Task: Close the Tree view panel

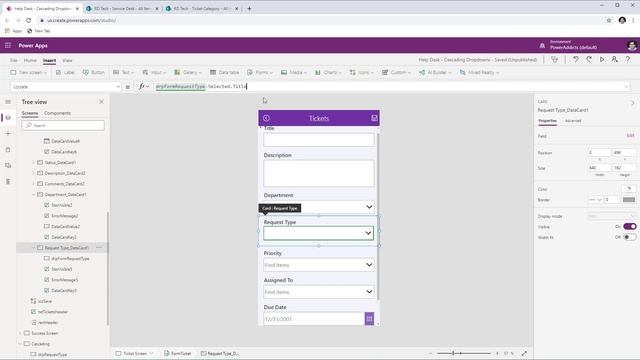Action: tap(101, 102)
